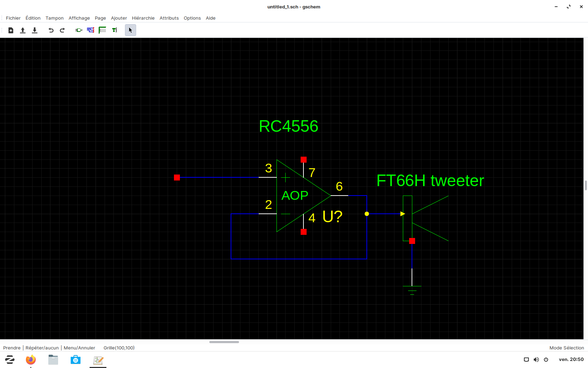Click pin number 2 of the op-amp
This screenshot has width=588, height=368.
pyautogui.click(x=268, y=205)
